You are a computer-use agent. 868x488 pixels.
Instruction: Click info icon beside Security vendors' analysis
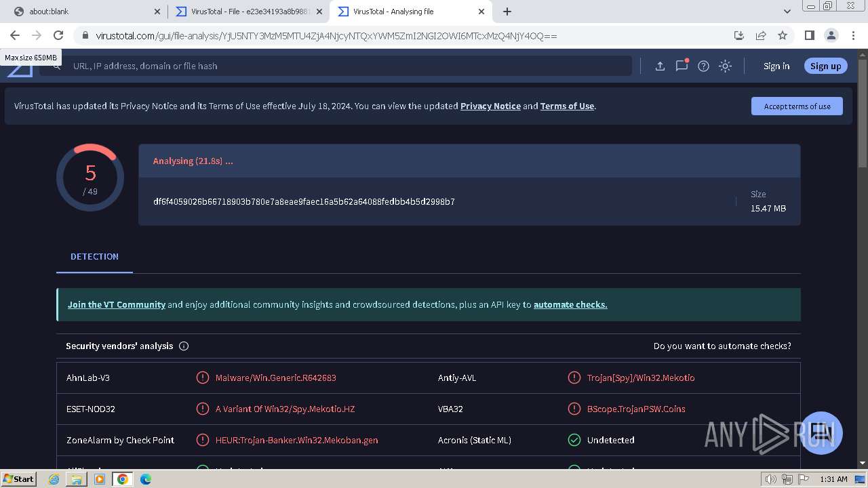(184, 346)
